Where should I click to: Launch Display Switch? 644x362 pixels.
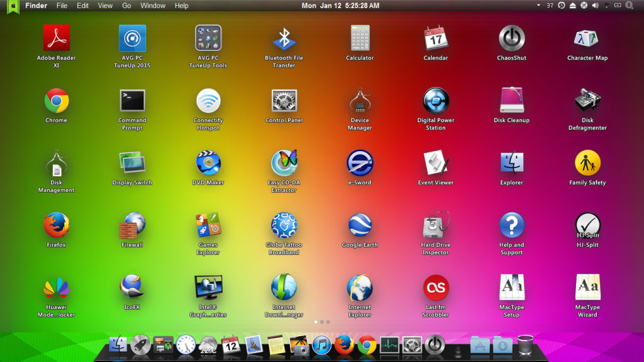132,163
